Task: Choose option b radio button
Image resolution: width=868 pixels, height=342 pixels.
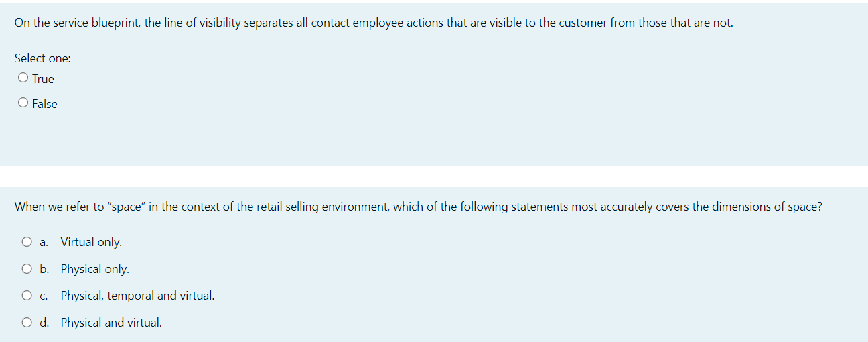Action: click(x=27, y=269)
